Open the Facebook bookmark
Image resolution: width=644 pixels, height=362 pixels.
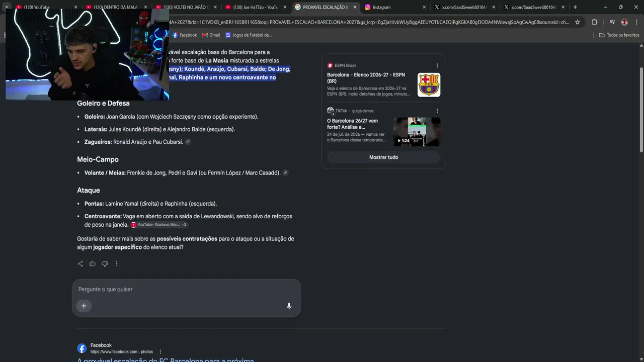(x=185, y=35)
